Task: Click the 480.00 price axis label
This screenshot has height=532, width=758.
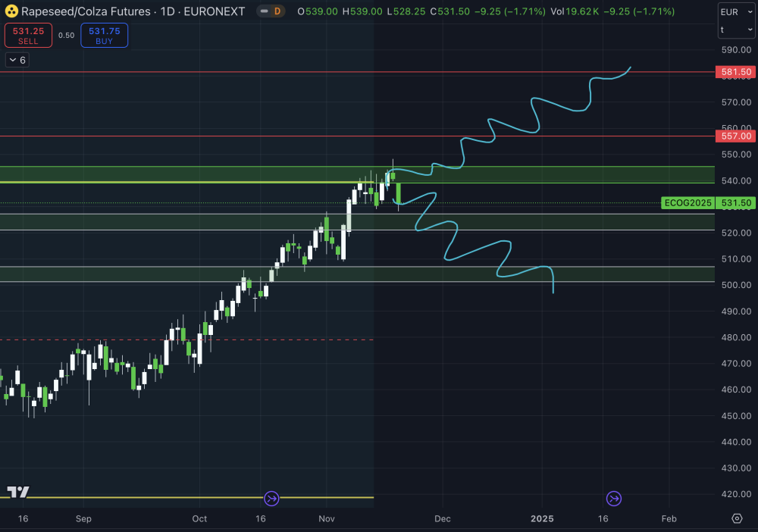Action: coord(736,337)
